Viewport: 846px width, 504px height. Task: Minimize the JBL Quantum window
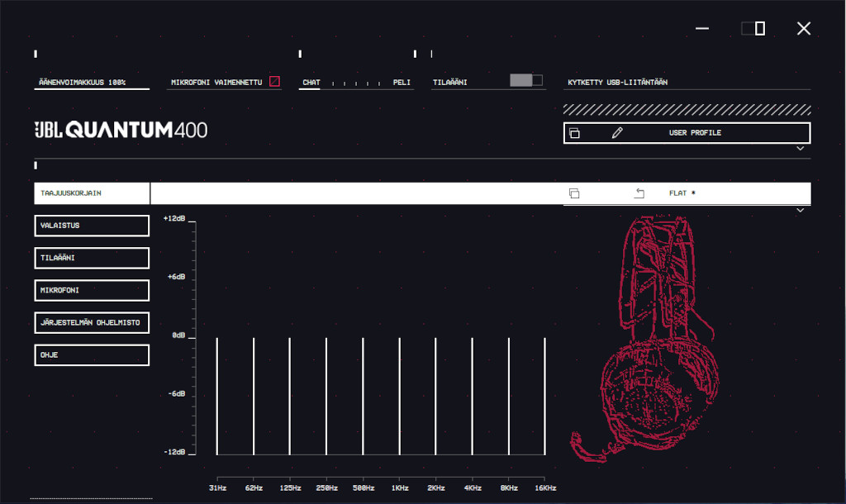click(x=702, y=28)
